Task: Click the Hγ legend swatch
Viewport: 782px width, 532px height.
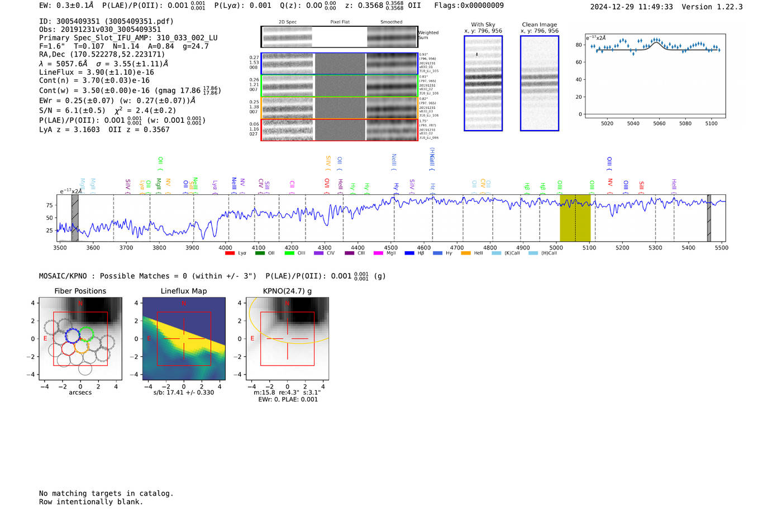Action: tap(437, 253)
